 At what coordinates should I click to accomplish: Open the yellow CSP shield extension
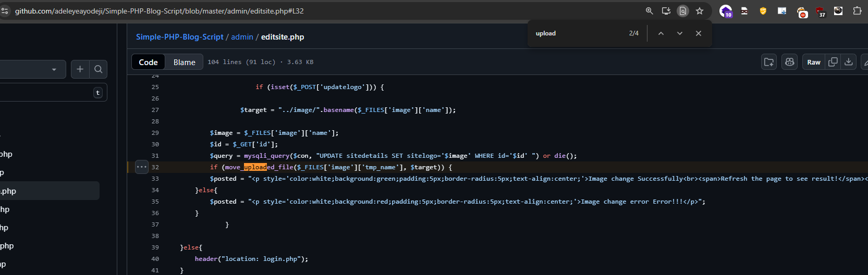pos(763,10)
